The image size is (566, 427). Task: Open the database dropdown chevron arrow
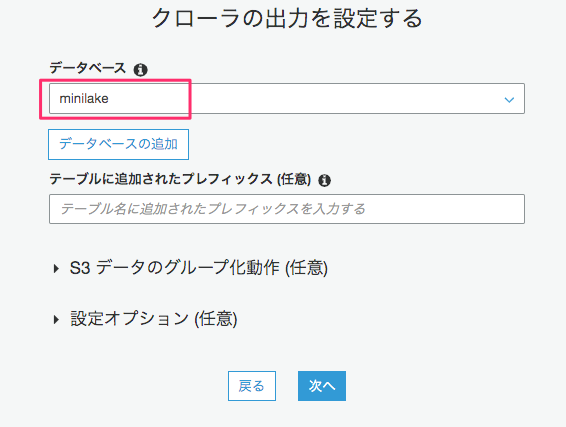coord(509,100)
